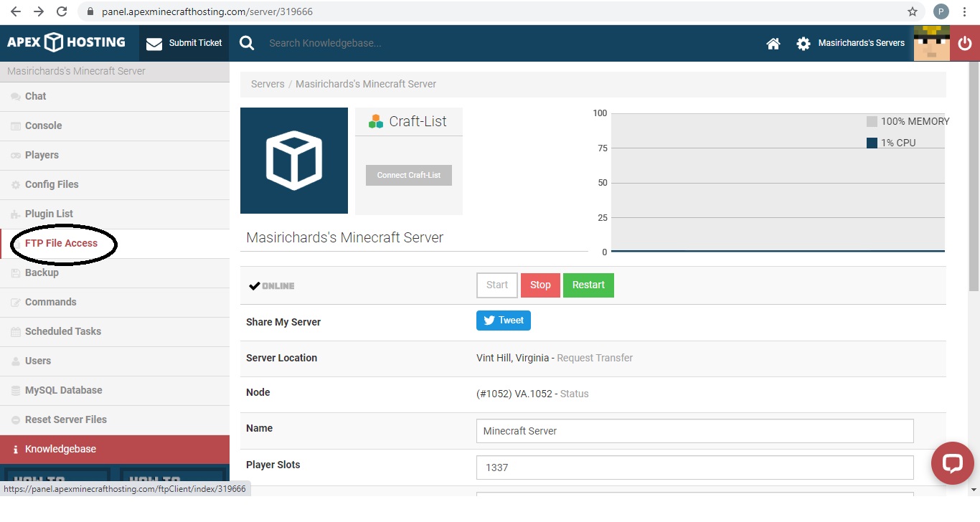Click the Tweet button

[x=504, y=321]
